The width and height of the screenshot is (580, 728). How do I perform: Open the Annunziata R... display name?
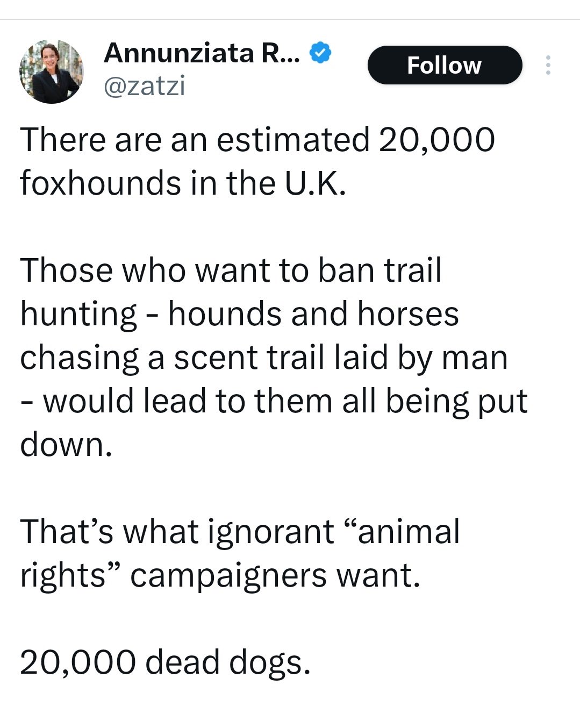click(x=203, y=53)
